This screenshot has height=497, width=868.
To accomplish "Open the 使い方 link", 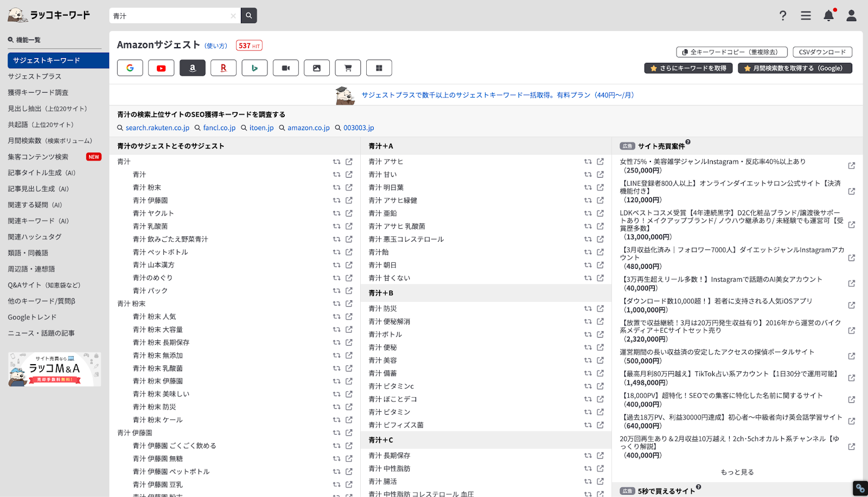I will pos(216,46).
